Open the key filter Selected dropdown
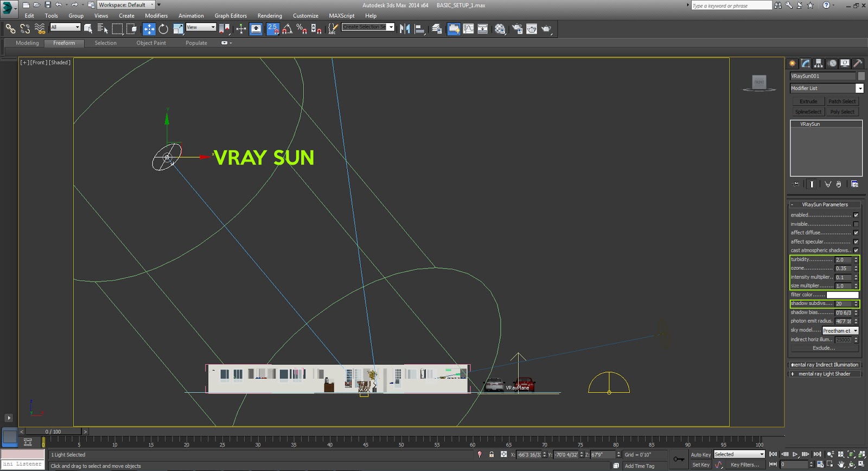This screenshot has height=471, width=868. coord(739,454)
